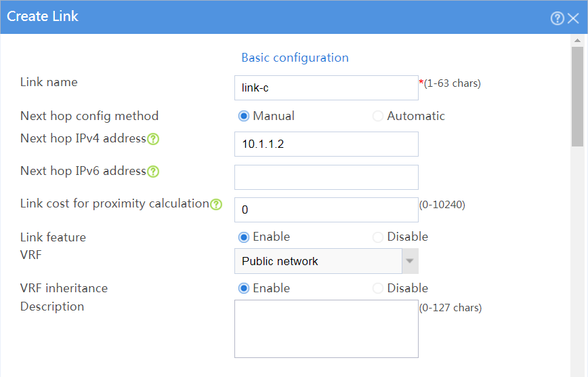Open the help icon in title bar
588x377 pixels.
click(558, 18)
